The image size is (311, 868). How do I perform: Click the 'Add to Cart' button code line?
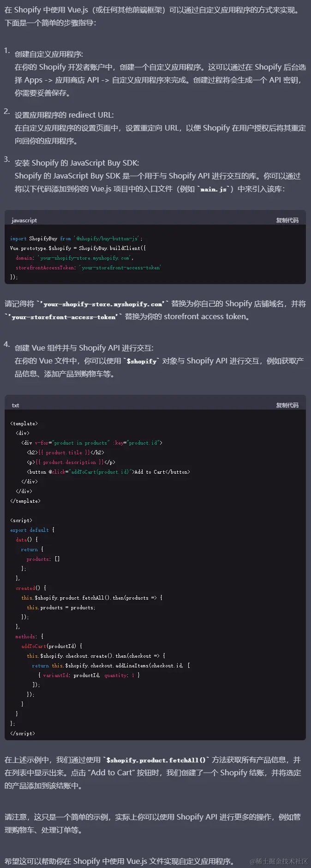(108, 472)
